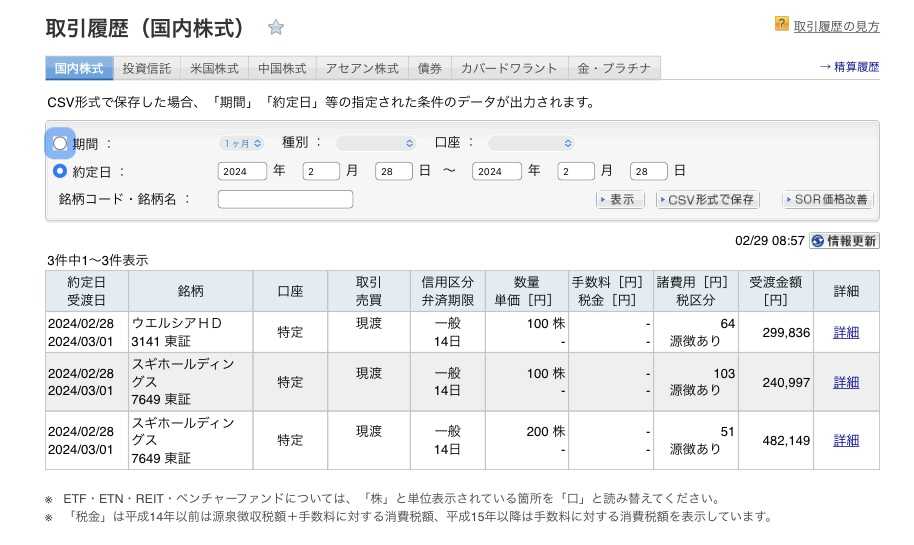Click the favorite star icon beside title
Screen dimensions: 914x545
276,27
